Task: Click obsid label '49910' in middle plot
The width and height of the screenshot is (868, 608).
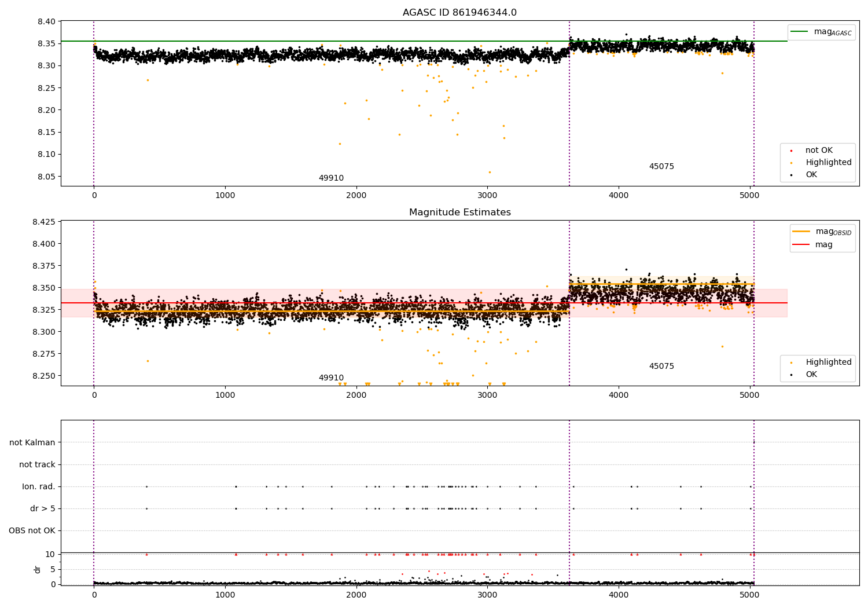Action: coord(331,378)
